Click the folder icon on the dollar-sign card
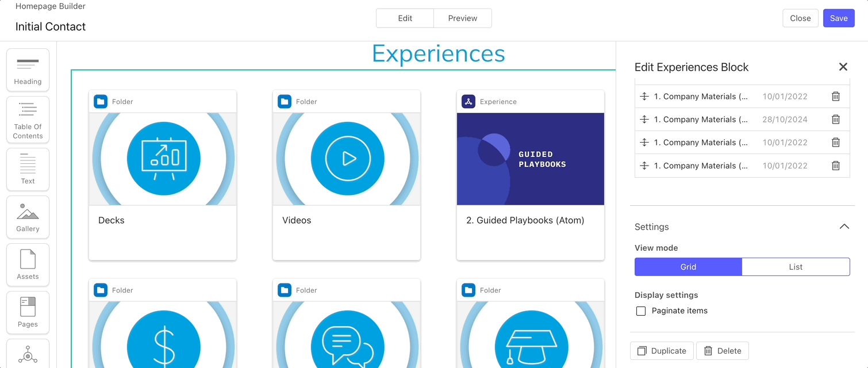This screenshot has height=368, width=868. click(101, 290)
